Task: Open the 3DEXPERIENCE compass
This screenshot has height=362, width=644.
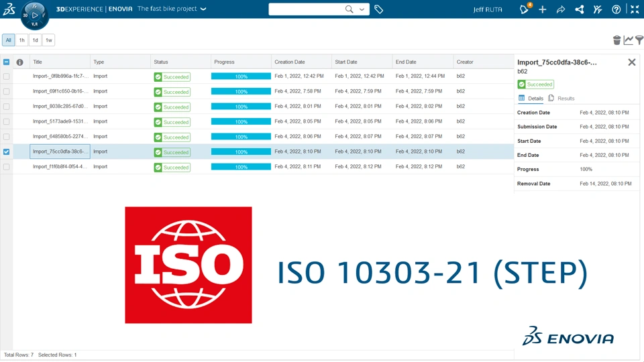Action: click(x=34, y=15)
